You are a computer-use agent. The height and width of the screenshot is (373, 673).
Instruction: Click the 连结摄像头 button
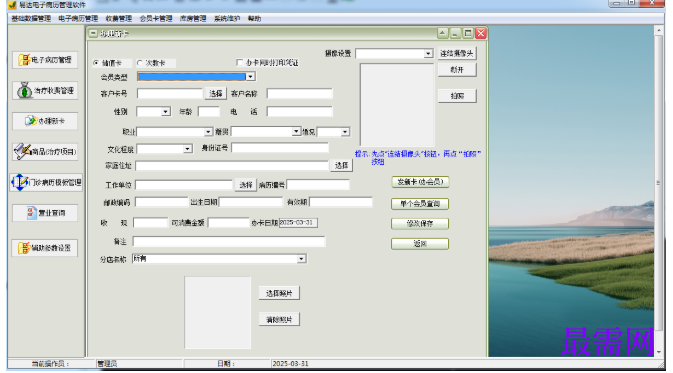pyautogui.click(x=457, y=53)
